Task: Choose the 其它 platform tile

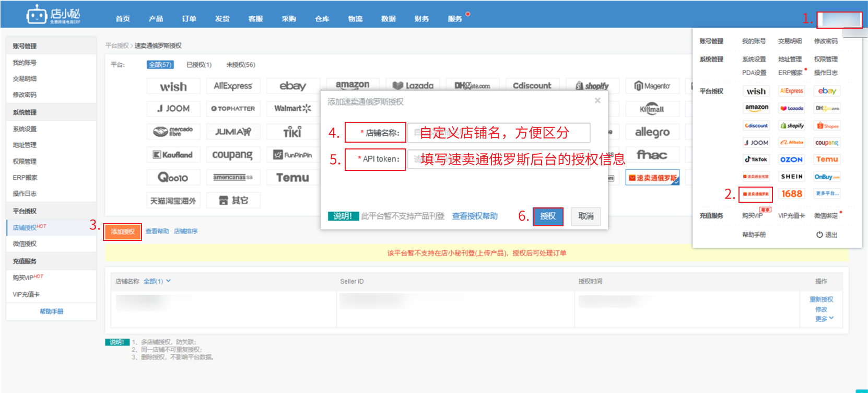Action: 233,201
